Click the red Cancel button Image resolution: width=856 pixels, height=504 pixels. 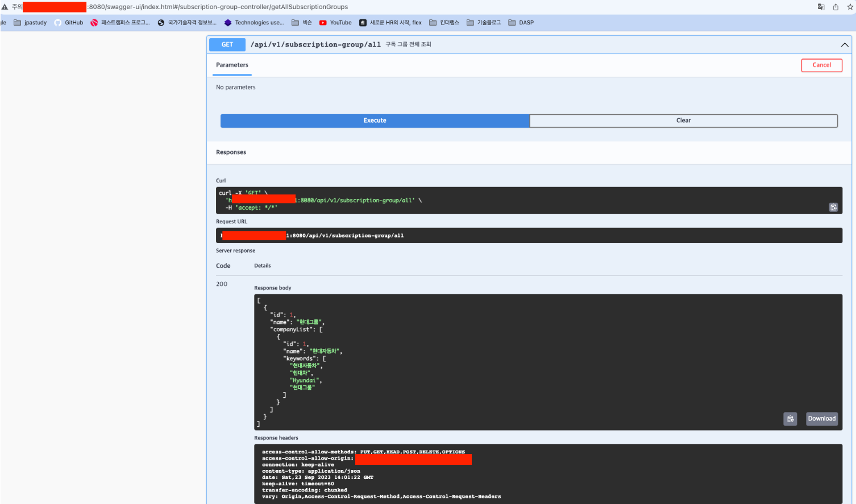pyautogui.click(x=822, y=65)
